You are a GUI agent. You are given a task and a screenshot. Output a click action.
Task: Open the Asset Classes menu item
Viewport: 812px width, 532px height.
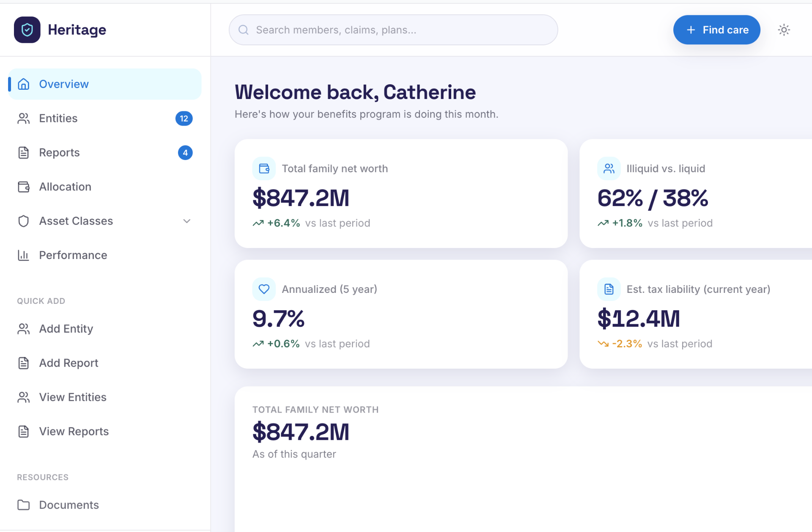pos(105,221)
